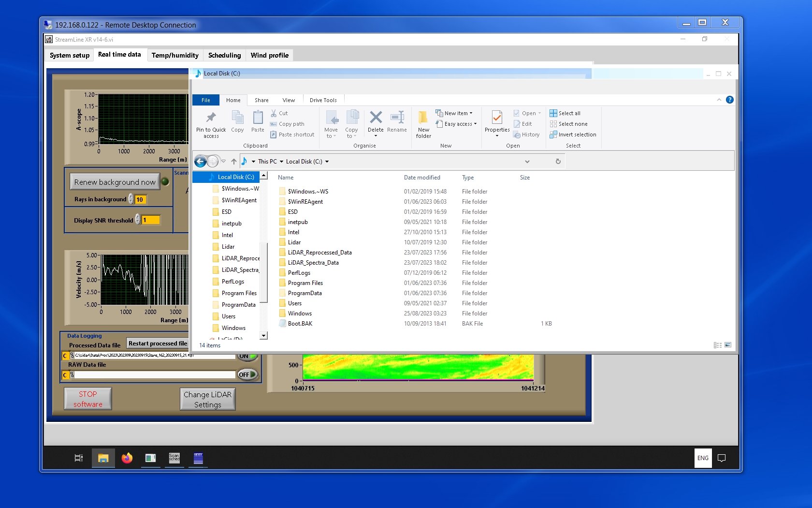
Task: Click the refresh icon beside the address bar
Action: (558, 162)
